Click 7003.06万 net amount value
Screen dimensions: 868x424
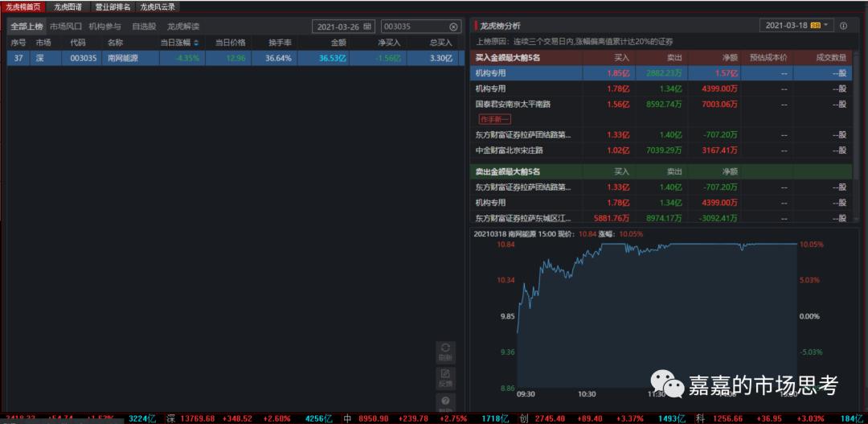coord(718,104)
